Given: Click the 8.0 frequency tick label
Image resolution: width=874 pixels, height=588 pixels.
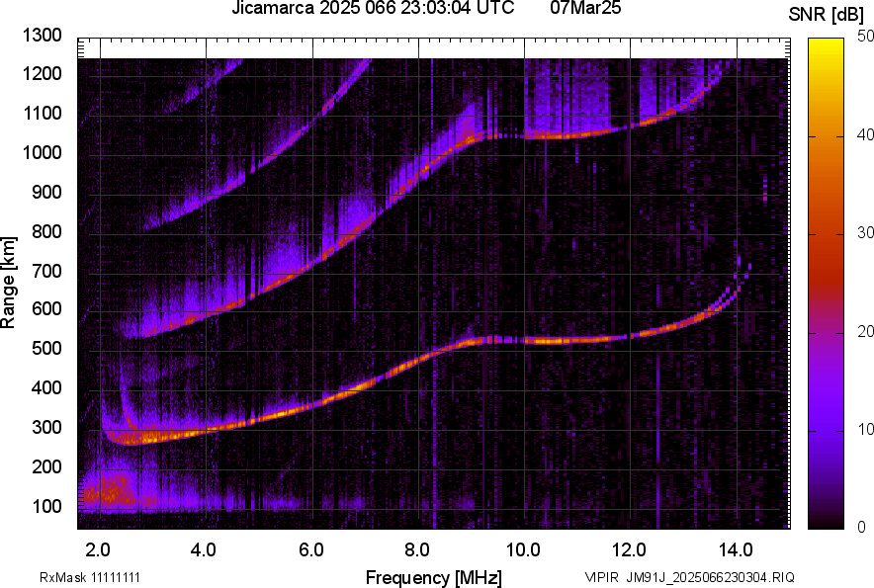Looking at the screenshot, I should [417, 549].
